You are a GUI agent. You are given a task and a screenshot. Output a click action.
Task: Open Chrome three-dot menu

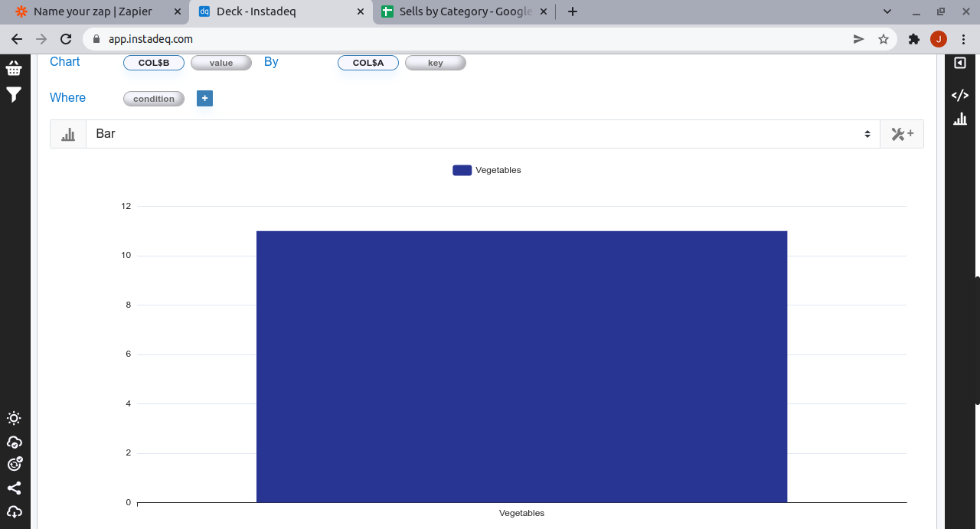click(x=964, y=39)
